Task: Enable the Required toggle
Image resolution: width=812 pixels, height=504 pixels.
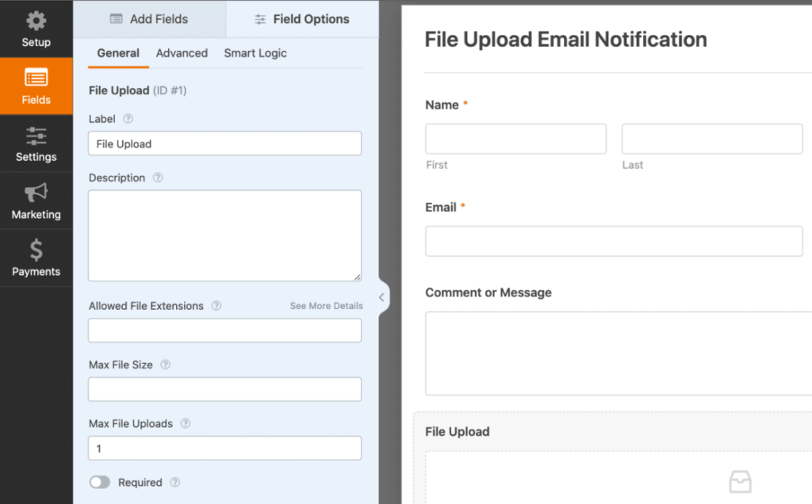Action: [100, 482]
